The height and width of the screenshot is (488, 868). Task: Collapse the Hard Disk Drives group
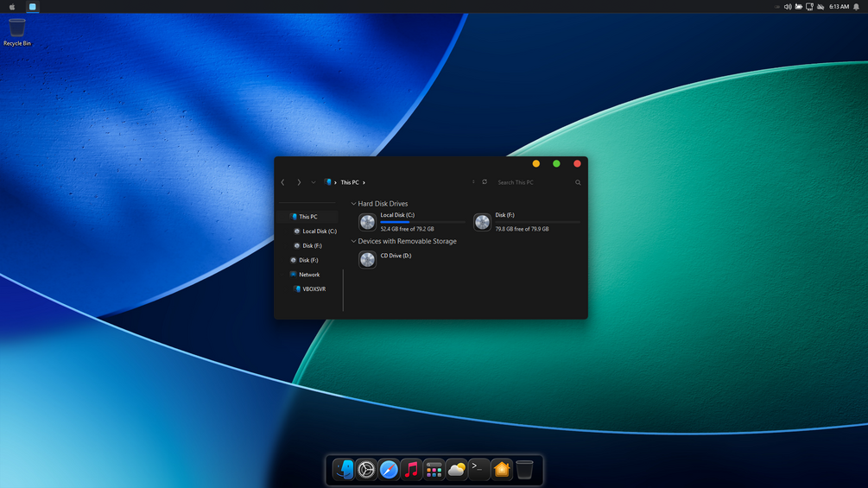(354, 204)
